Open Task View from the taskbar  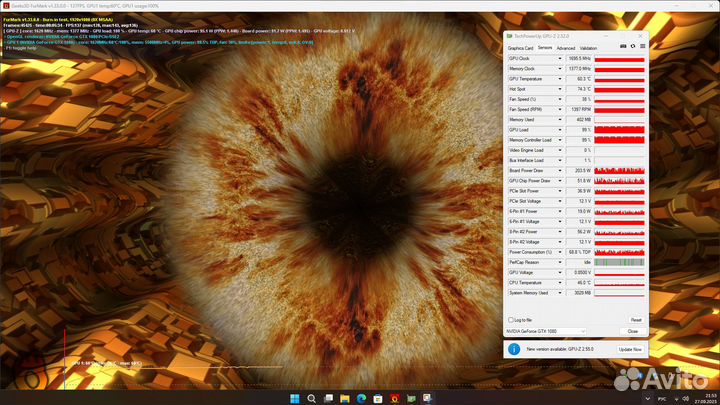tap(328, 398)
